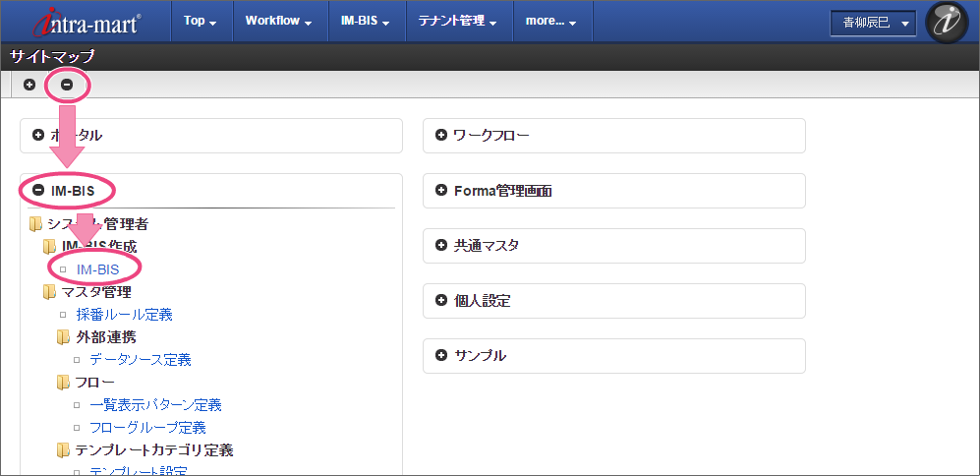980x476 pixels.
Task: Click the intra-mart logo
Action: 86,23
